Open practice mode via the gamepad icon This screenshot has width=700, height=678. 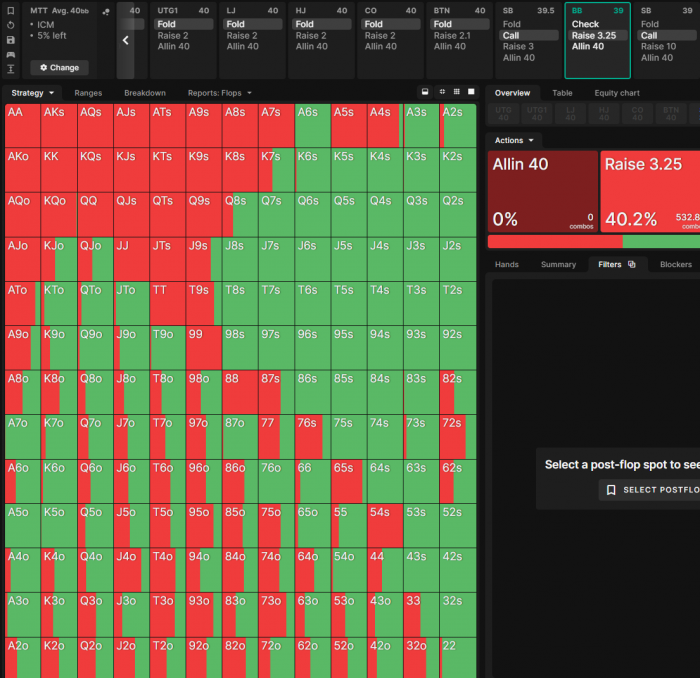pyautogui.click(x=11, y=54)
